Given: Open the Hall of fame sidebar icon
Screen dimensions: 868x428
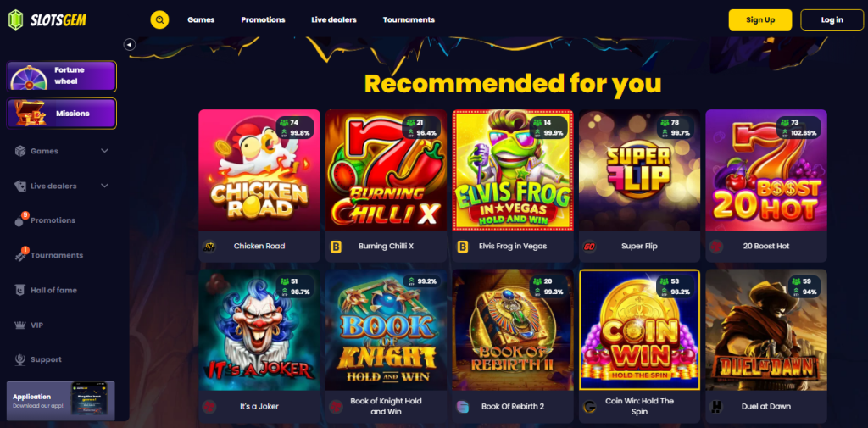Looking at the screenshot, I should [x=20, y=290].
